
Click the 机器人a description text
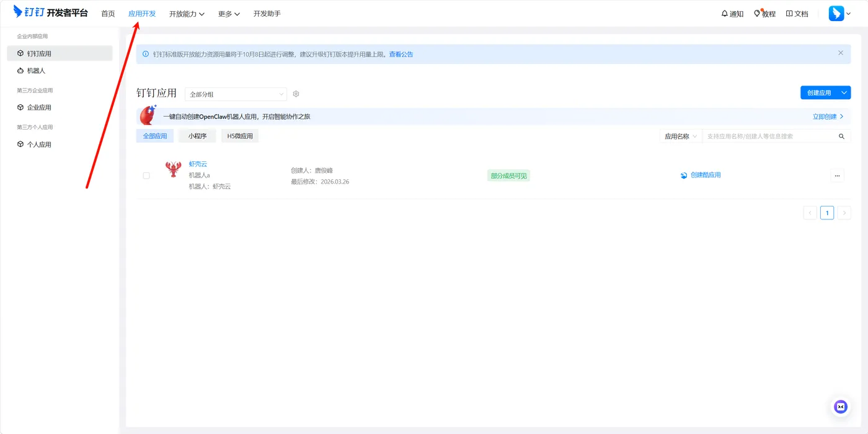200,175
